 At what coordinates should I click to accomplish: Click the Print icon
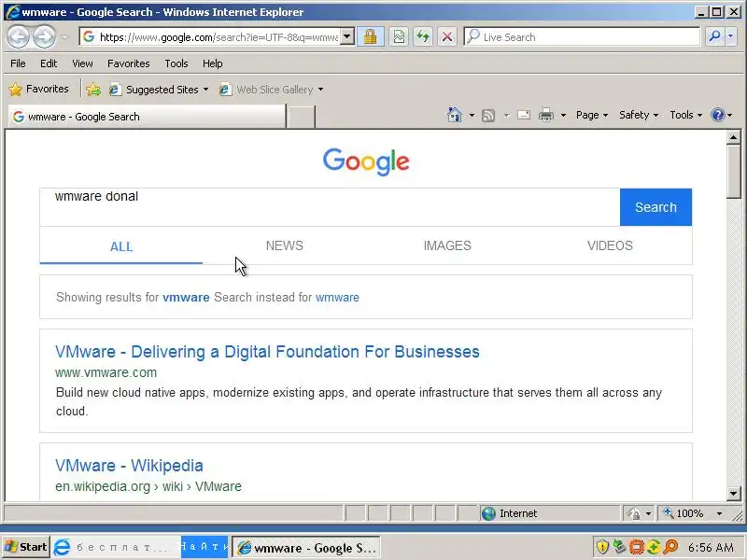click(546, 115)
